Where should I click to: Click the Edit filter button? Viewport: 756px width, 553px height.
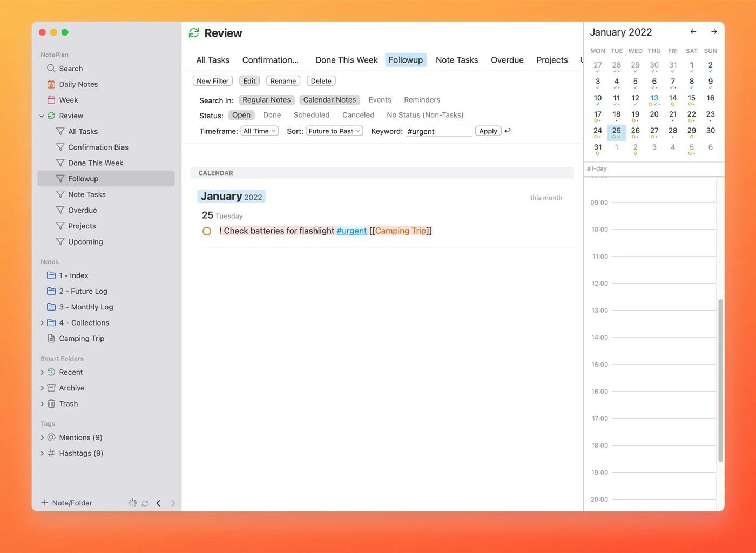[249, 81]
